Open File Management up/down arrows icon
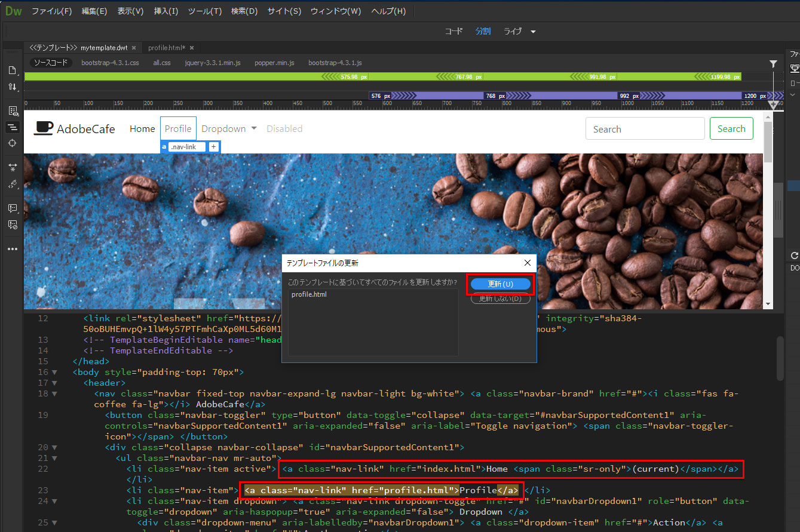Image resolution: width=800 pixels, height=532 pixels. click(x=13, y=87)
